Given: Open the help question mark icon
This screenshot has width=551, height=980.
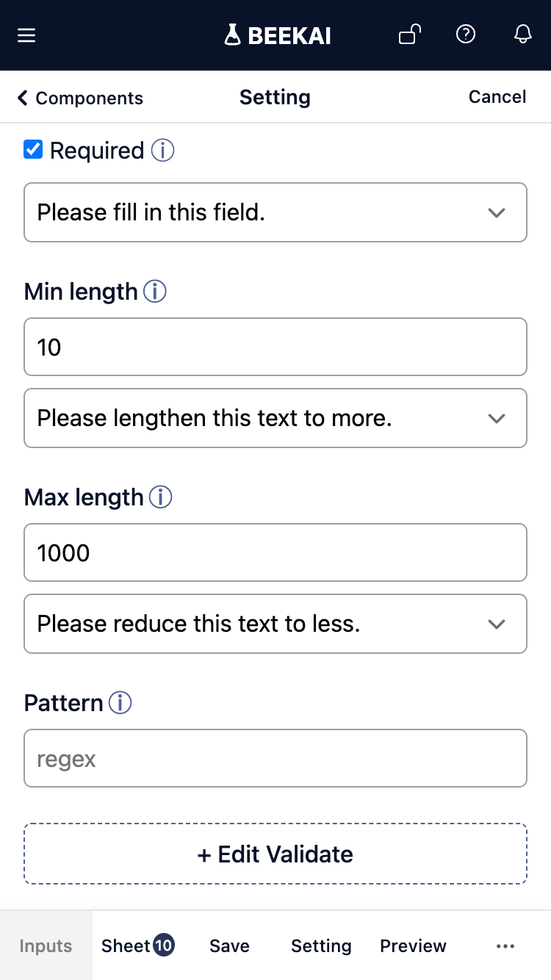Looking at the screenshot, I should (x=466, y=35).
